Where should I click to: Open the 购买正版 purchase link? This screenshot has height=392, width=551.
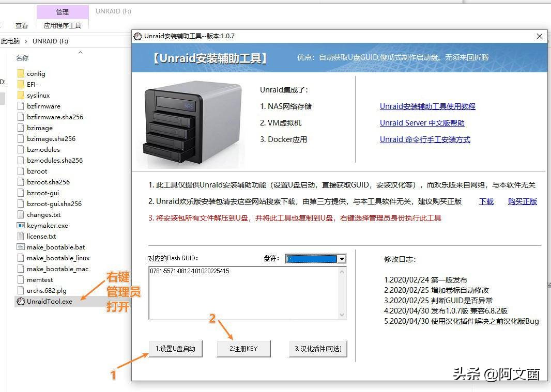point(522,201)
